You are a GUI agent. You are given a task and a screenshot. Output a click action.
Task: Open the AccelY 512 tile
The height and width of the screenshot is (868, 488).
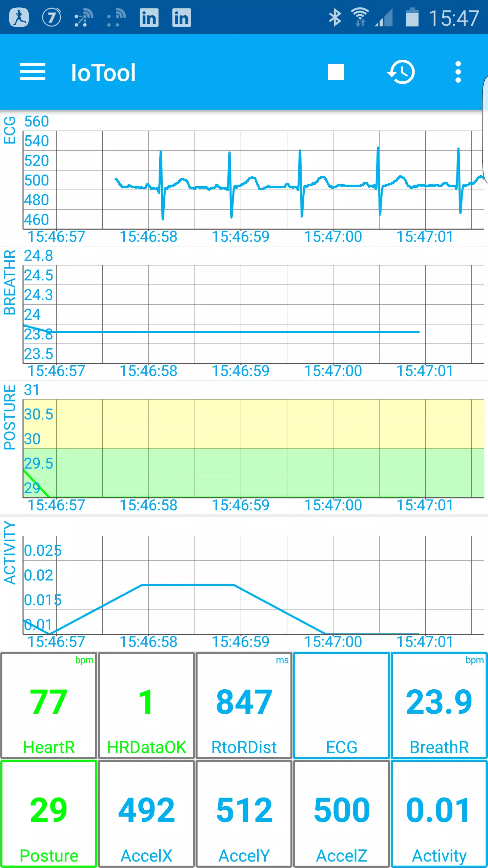pyautogui.click(x=244, y=814)
